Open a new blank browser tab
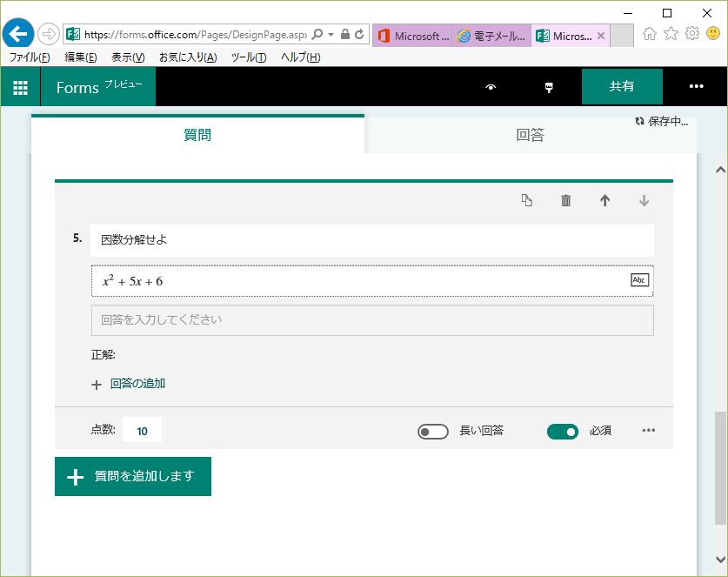728x577 pixels. pos(622,36)
